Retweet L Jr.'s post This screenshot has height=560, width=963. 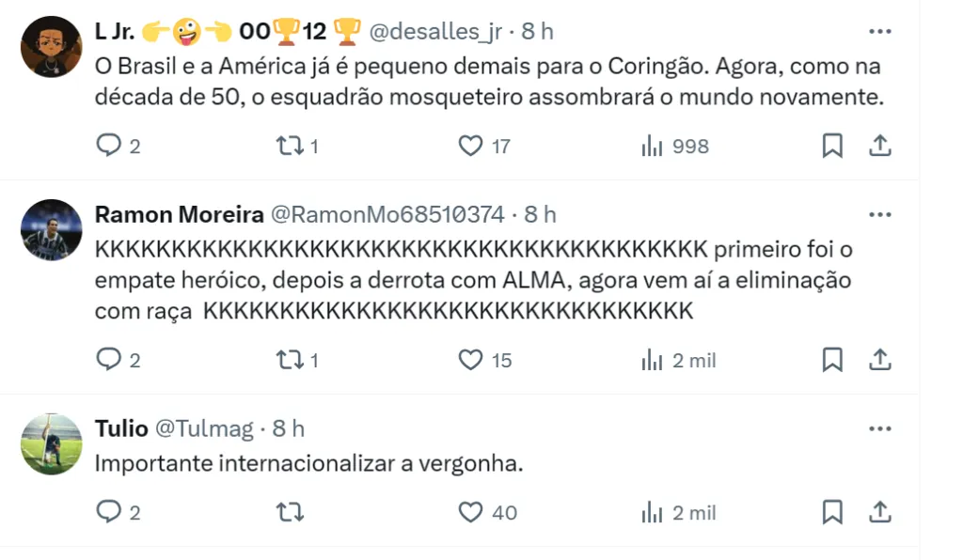pos(287,147)
